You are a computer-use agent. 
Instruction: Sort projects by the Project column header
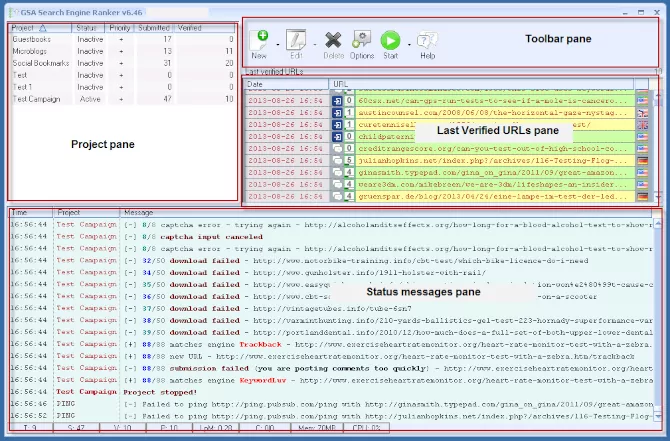tap(40, 28)
